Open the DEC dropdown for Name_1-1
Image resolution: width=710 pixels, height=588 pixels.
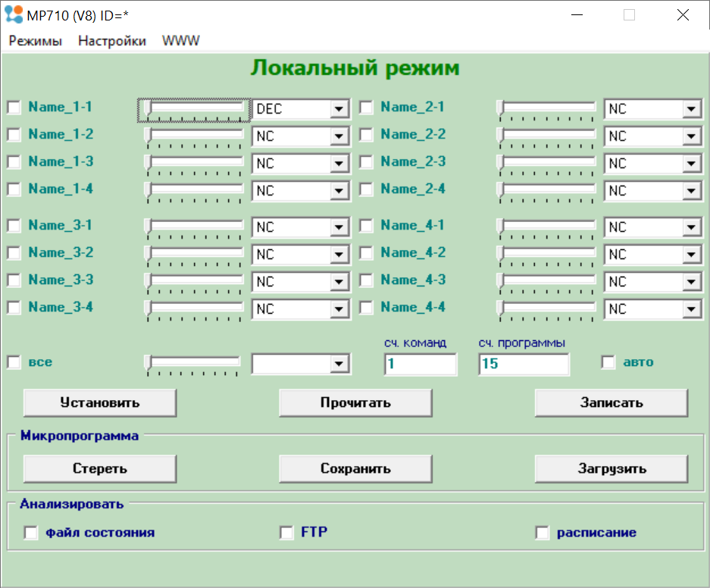(339, 109)
